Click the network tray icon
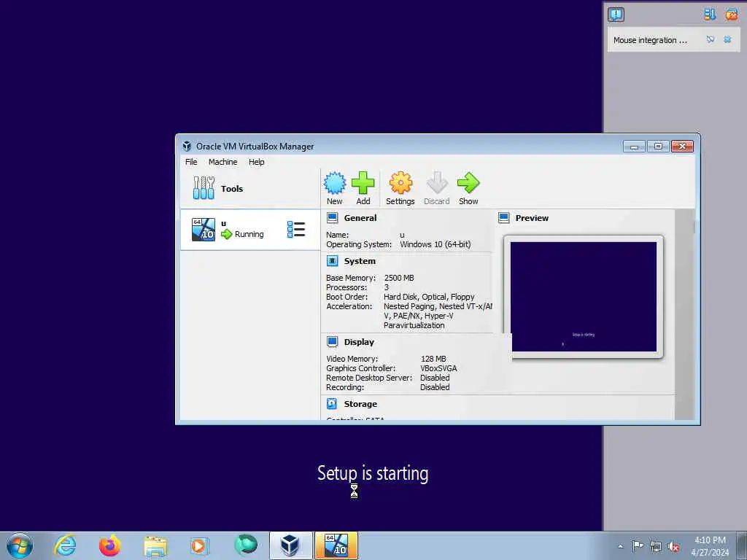The image size is (747, 560). tap(656, 546)
